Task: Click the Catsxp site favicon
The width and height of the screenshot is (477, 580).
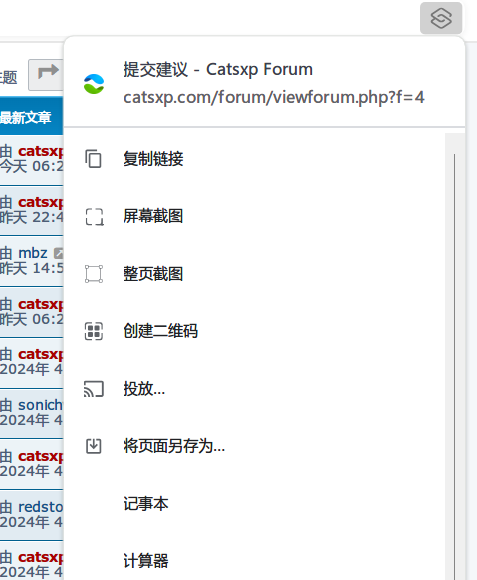Action: [x=94, y=84]
